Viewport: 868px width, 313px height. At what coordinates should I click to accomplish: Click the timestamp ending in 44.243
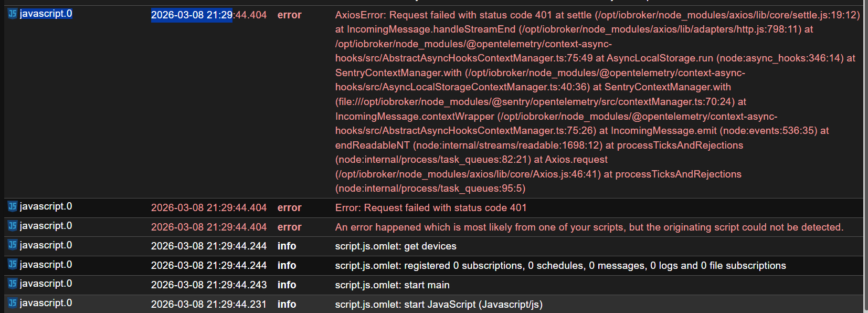pyautogui.click(x=208, y=285)
